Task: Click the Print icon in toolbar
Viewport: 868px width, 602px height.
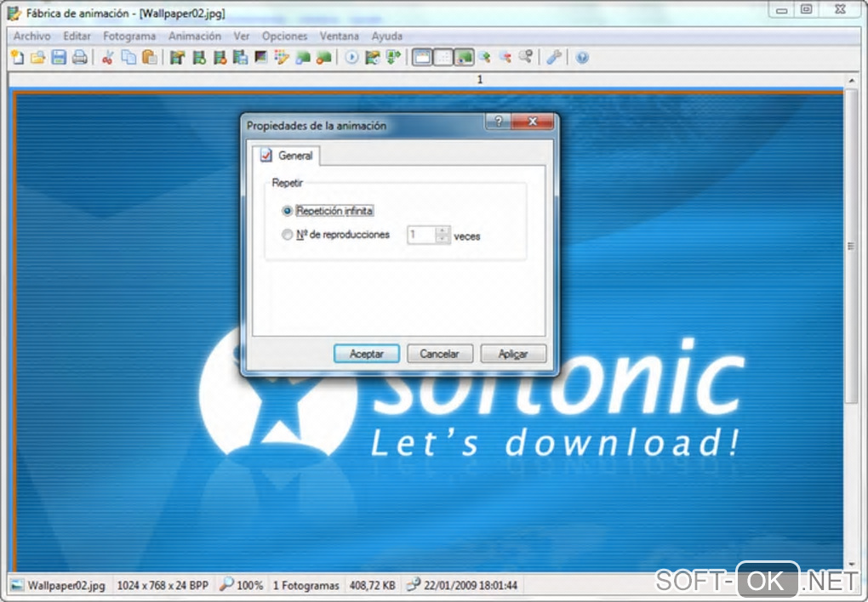Action: (x=80, y=57)
